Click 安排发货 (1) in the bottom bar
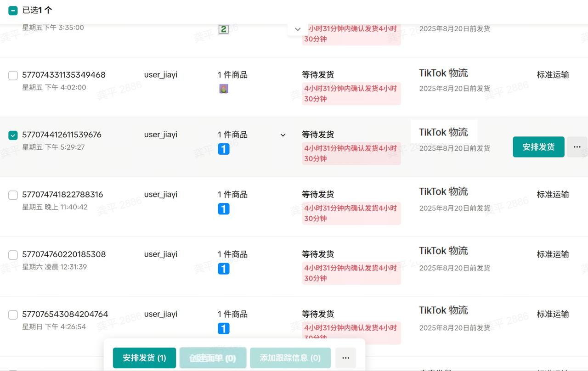Screen dimensions: 588x371 [144, 358]
